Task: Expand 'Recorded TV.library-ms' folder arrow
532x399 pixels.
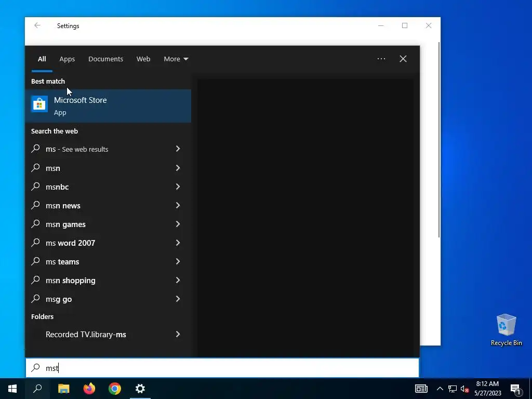Action: [x=178, y=334]
